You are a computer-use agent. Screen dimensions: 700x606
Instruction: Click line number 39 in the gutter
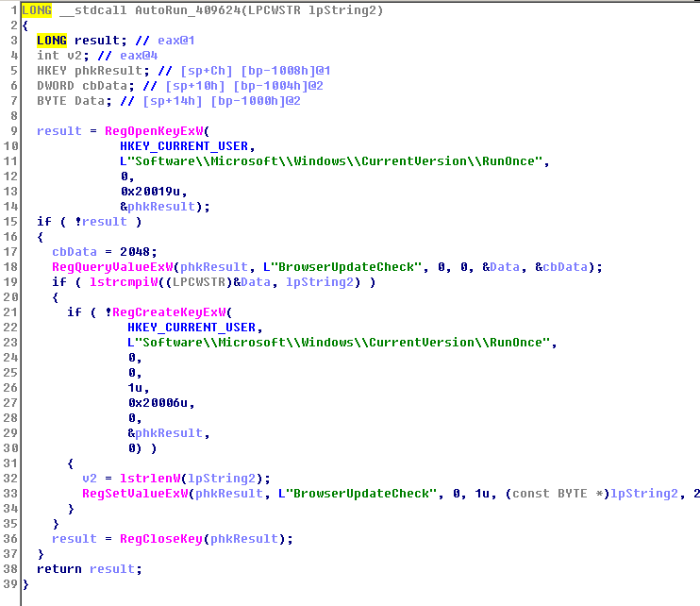(x=10, y=584)
